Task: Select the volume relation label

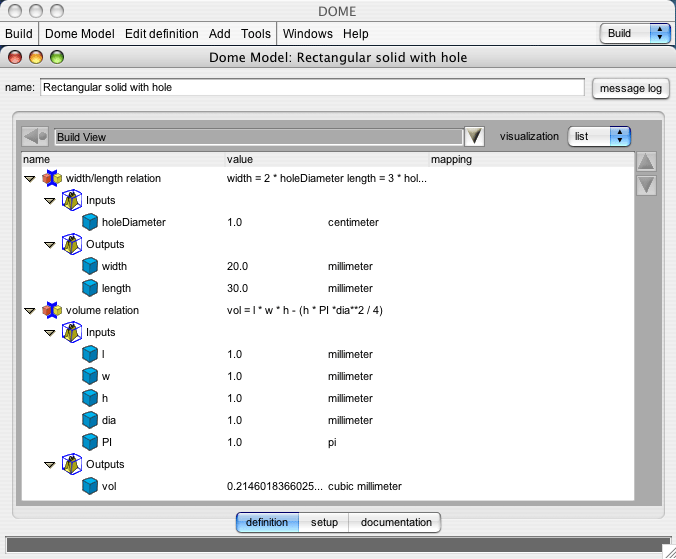Action: point(102,310)
